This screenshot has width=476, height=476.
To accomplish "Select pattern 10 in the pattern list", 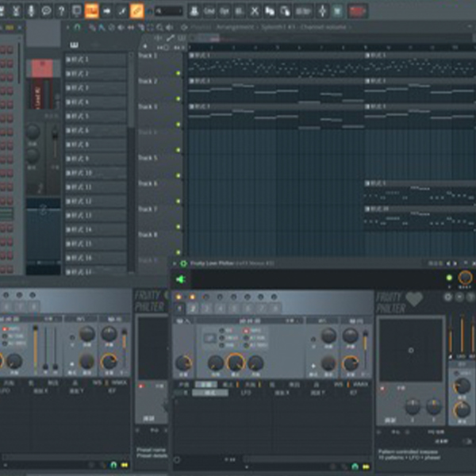I will [x=95, y=173].
